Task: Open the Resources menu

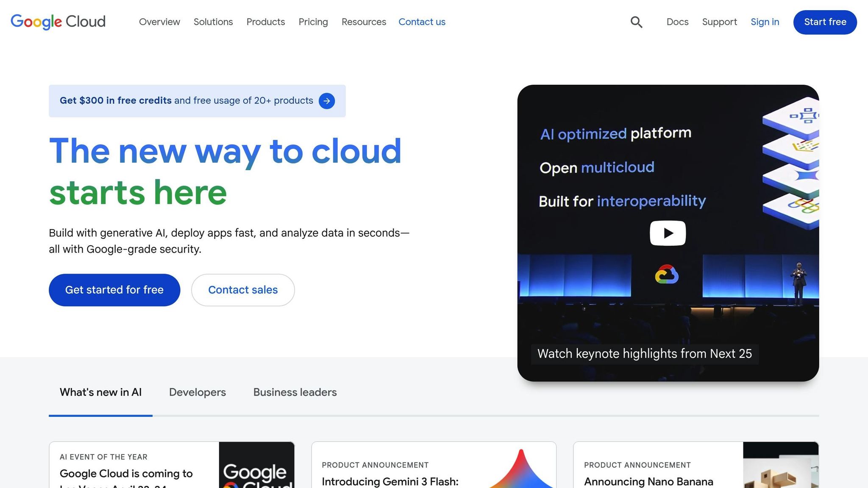Action: click(363, 22)
